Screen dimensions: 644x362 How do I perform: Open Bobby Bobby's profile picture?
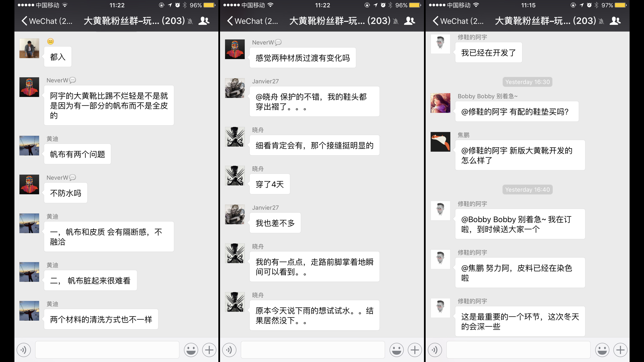click(x=440, y=103)
